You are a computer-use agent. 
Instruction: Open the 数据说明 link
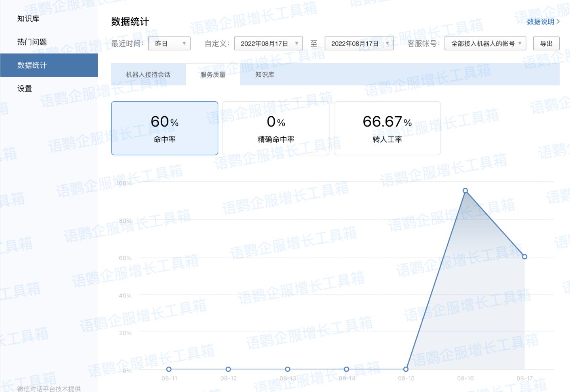click(x=543, y=22)
